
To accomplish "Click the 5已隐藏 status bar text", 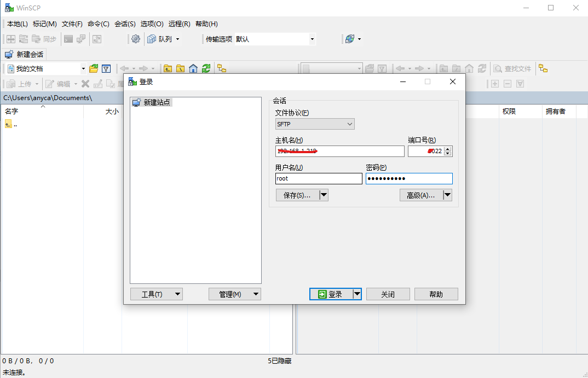I will point(279,360).
